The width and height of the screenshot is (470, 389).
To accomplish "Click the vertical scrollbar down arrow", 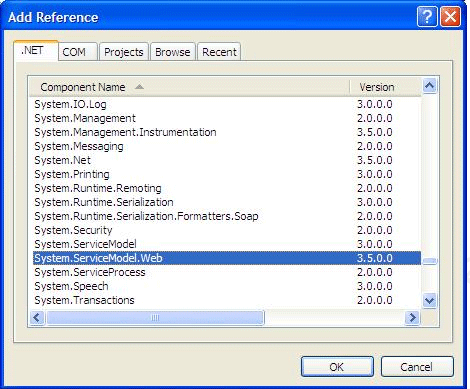I will 430,301.
